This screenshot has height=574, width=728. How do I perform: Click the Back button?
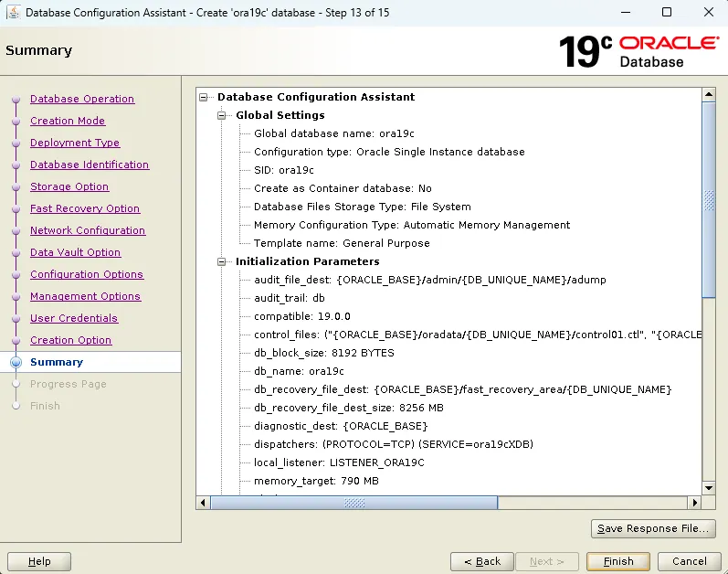coord(482,561)
